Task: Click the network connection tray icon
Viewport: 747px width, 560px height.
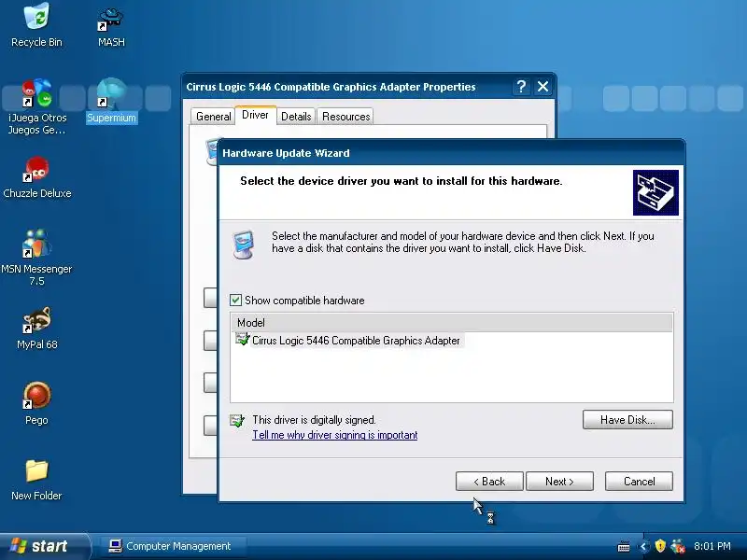Action: click(678, 546)
